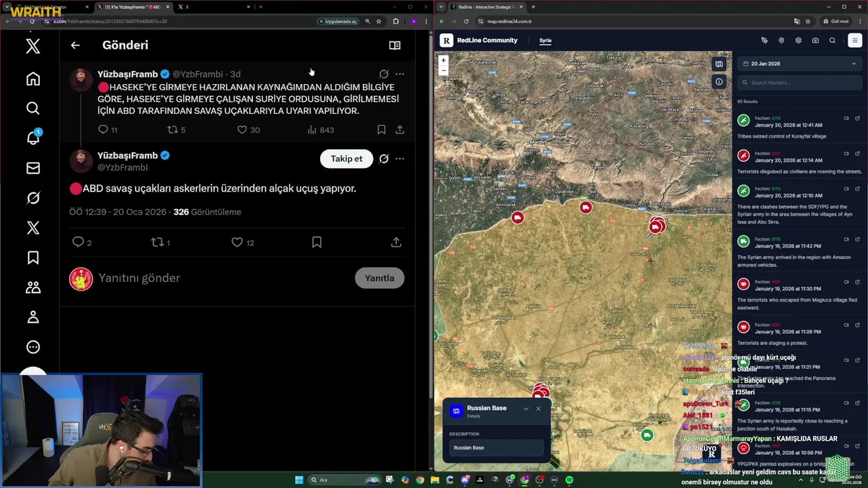
Task: Open new tab in RedLine browser window
Action: pyautogui.click(x=533, y=7)
